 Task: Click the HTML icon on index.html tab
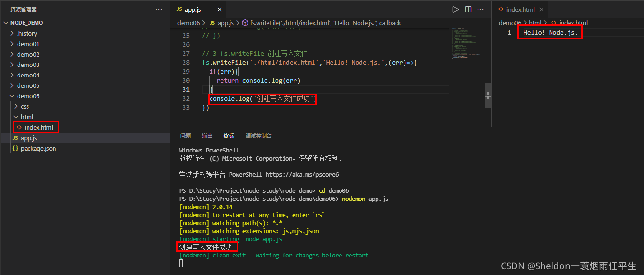501,9
